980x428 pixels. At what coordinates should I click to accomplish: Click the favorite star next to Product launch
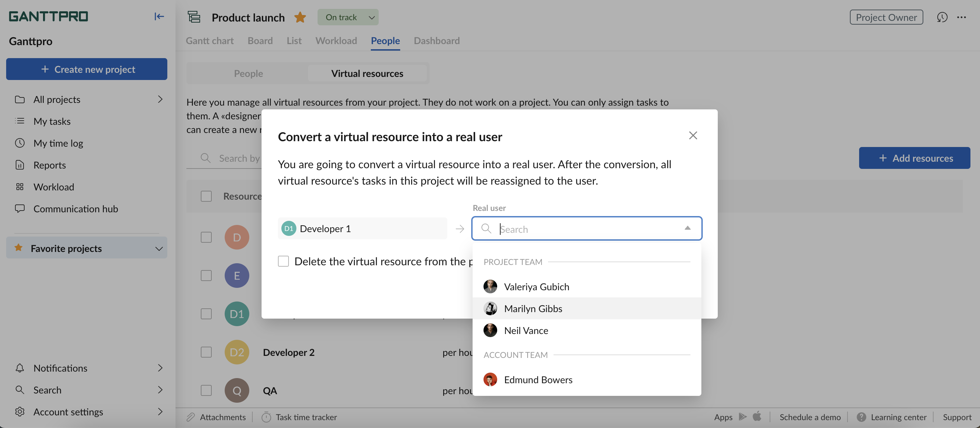[x=300, y=17]
